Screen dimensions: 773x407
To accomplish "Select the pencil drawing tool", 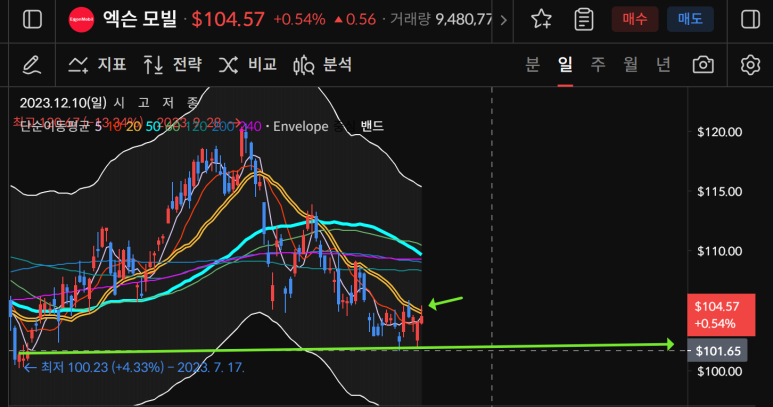I will [x=32, y=65].
